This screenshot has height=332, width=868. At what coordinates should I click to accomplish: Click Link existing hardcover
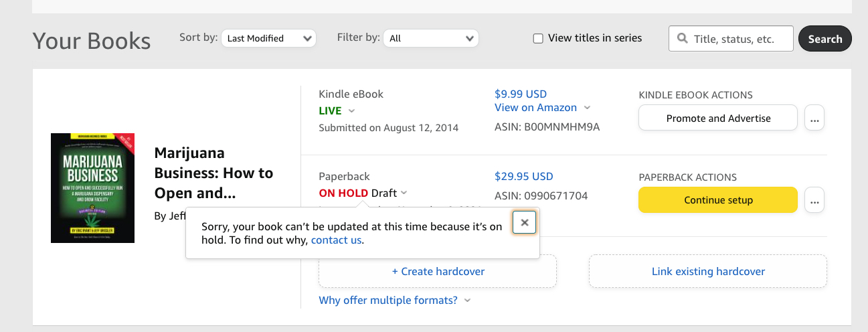pyautogui.click(x=708, y=271)
